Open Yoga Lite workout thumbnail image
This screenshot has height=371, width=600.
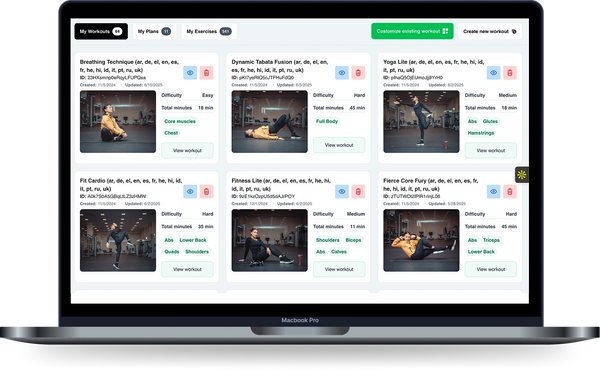click(421, 122)
